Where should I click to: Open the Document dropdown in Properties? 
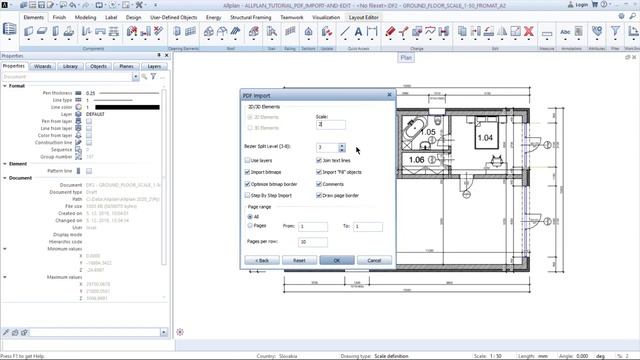[x=135, y=77]
